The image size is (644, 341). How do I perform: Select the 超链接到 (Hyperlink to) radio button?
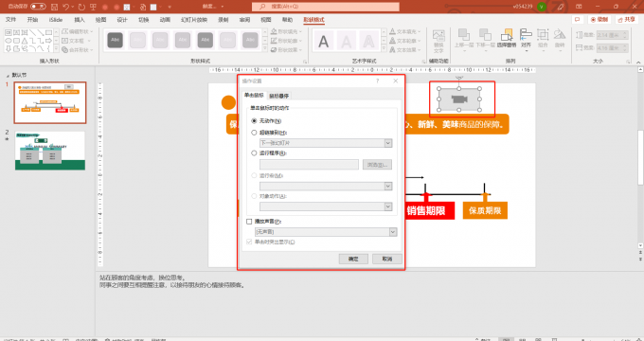click(x=254, y=133)
